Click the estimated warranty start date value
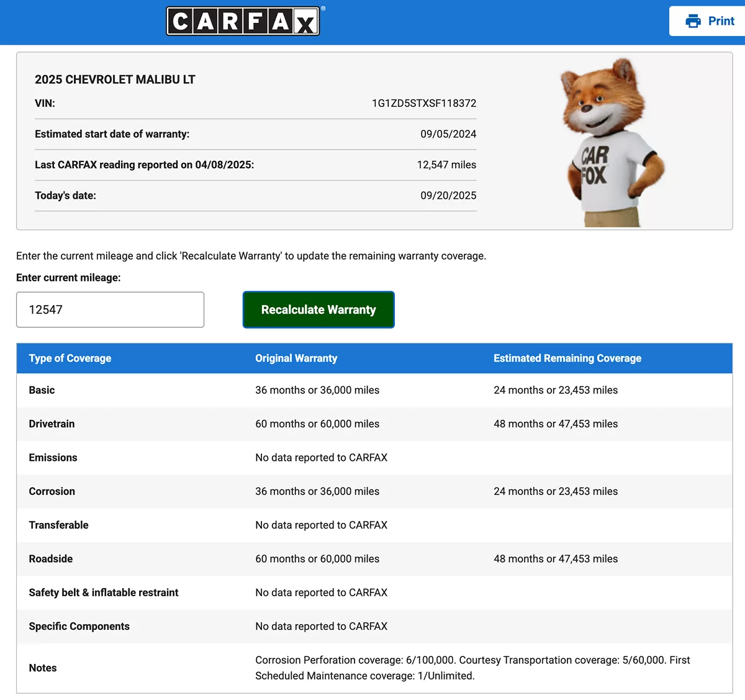 pyautogui.click(x=448, y=134)
